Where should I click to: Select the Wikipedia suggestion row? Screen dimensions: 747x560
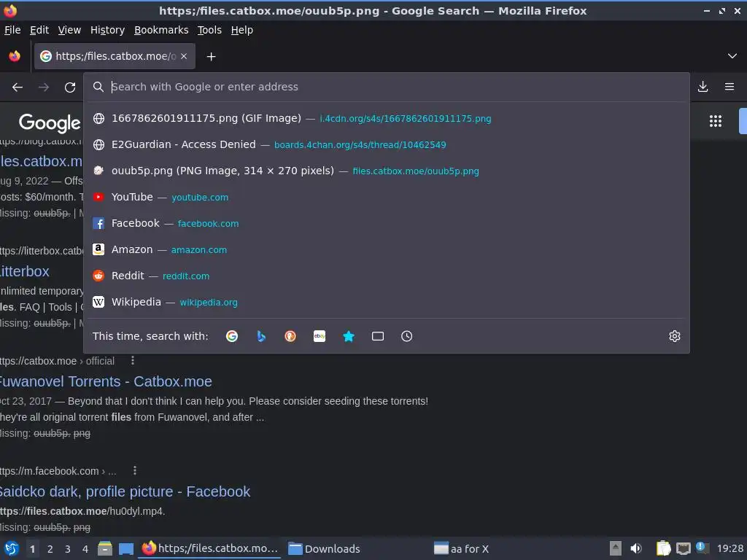point(387,301)
